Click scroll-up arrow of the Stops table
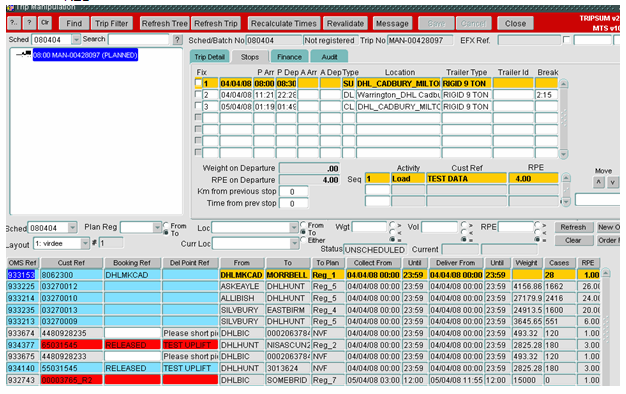This screenshot has width=626, height=394. (x=563, y=84)
